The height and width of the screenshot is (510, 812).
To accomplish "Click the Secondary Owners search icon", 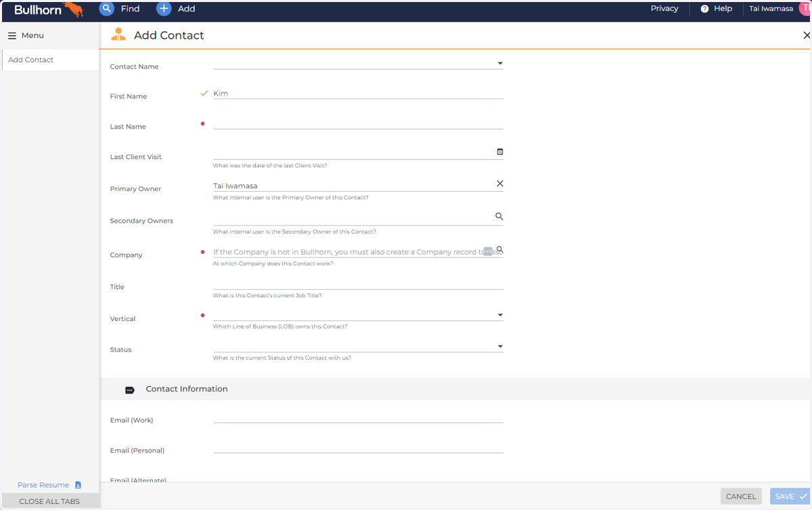I will tap(499, 217).
